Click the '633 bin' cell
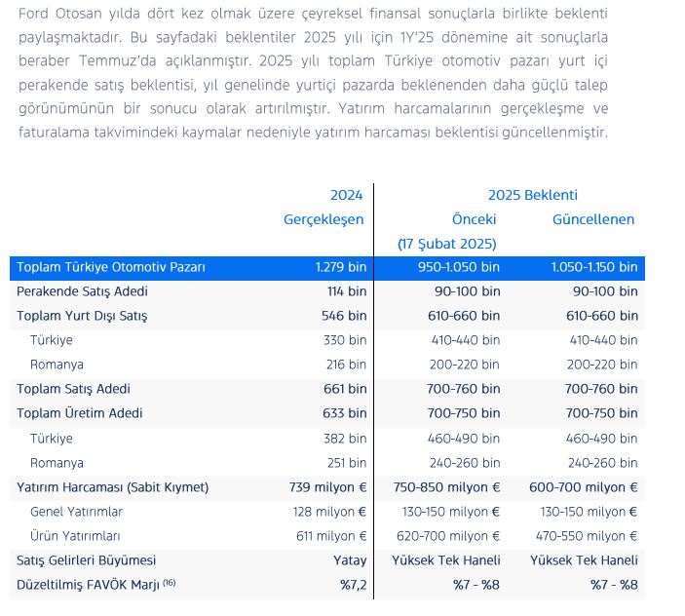Screen dimensions: 685x616 click(345, 413)
